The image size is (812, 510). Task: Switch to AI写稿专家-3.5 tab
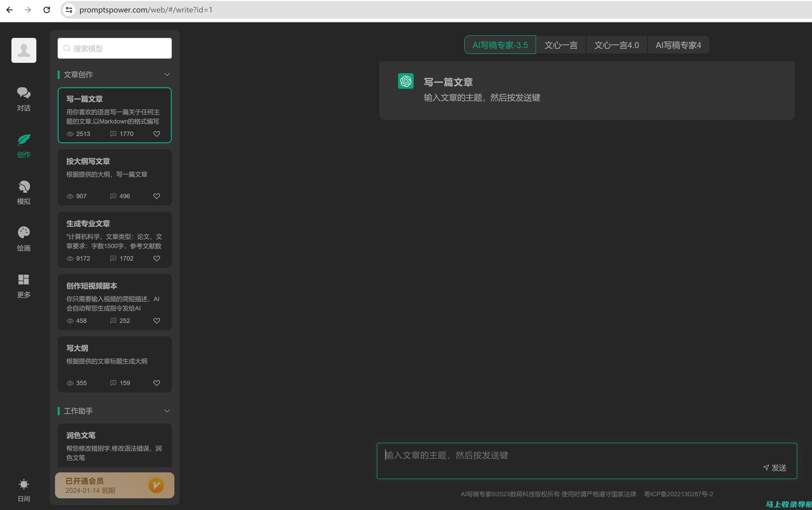tap(500, 45)
